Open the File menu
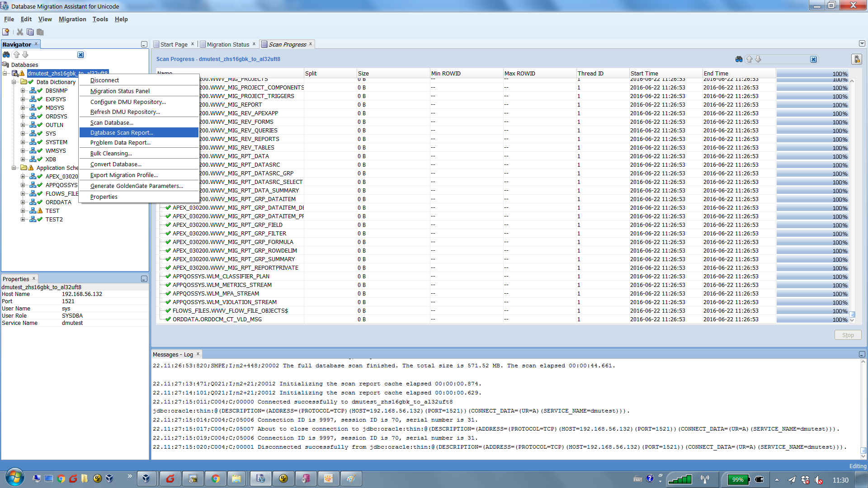This screenshot has height=488, width=868. click(x=9, y=19)
